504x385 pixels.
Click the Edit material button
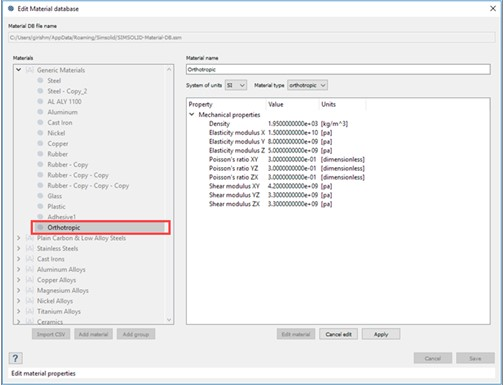point(296,334)
